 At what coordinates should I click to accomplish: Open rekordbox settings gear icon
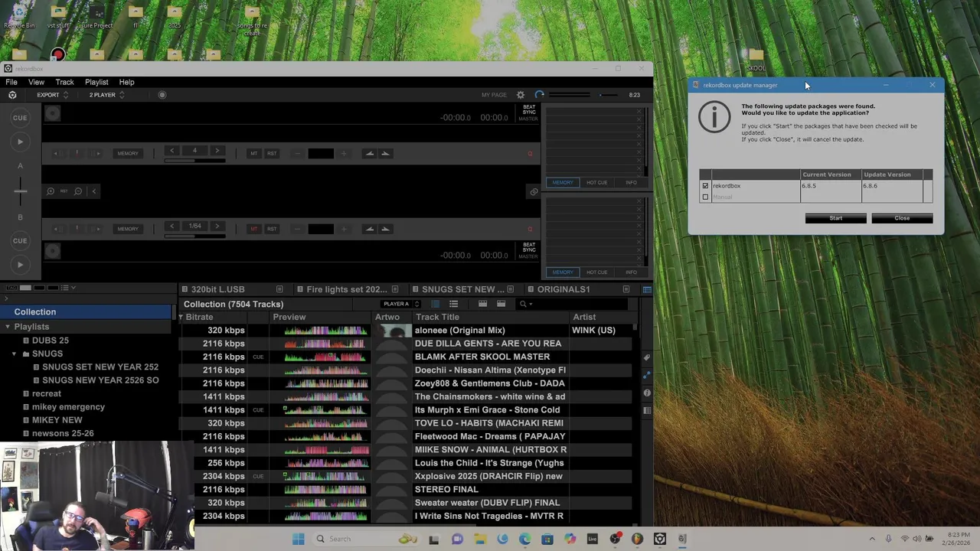(521, 95)
